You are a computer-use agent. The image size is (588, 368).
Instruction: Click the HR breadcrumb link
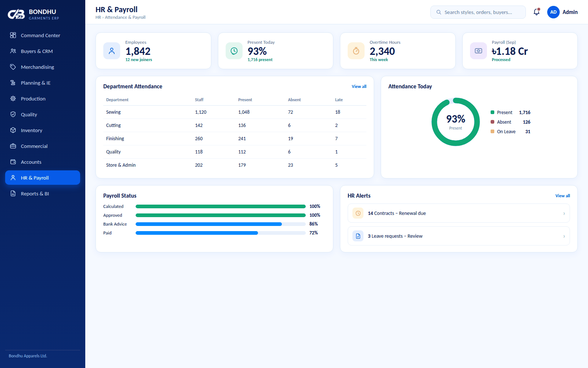(98, 17)
